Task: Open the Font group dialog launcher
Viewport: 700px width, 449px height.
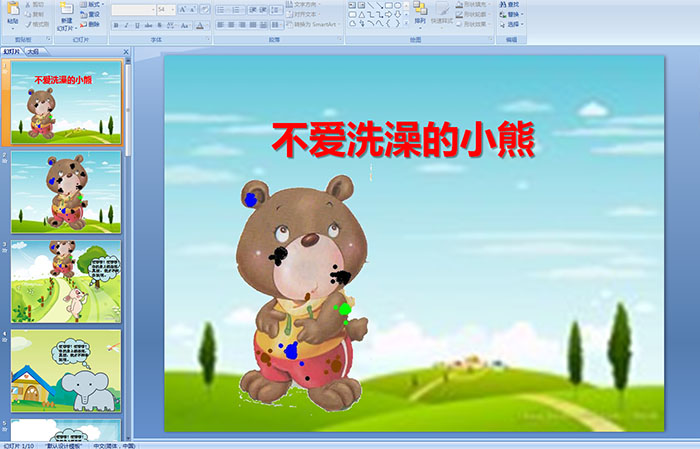Action: [208, 39]
